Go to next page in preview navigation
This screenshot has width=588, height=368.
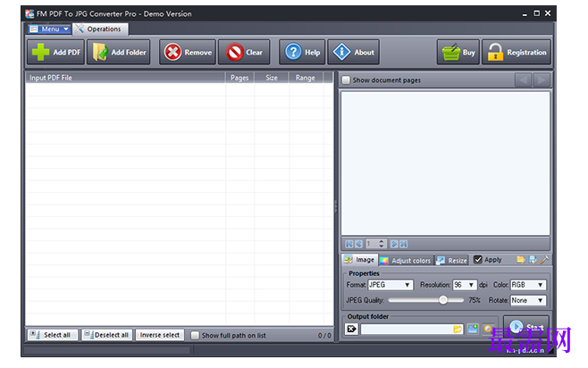tap(394, 244)
